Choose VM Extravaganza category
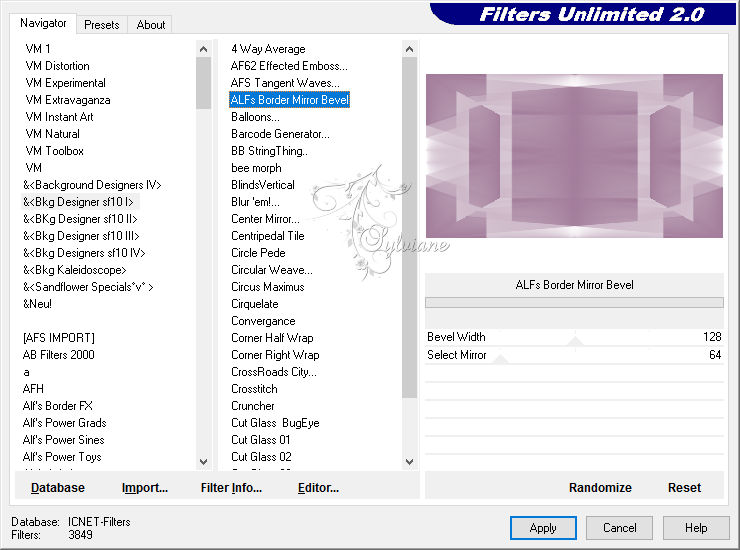The image size is (740, 550). (x=67, y=100)
